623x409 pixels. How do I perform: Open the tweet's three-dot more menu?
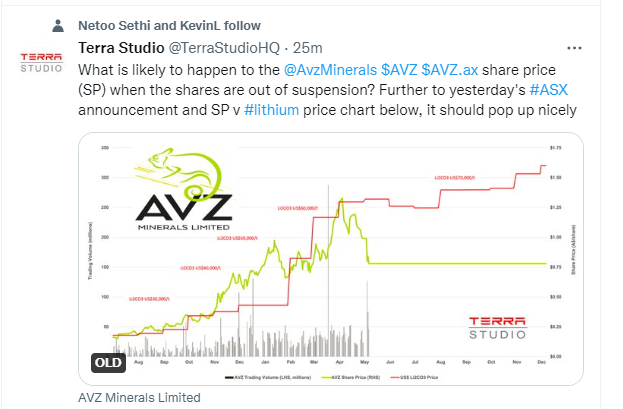(x=574, y=48)
